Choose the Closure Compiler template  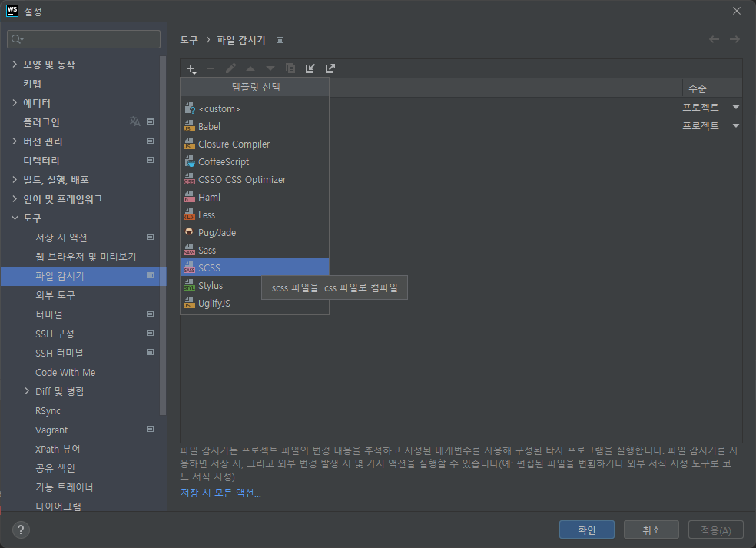click(x=254, y=144)
